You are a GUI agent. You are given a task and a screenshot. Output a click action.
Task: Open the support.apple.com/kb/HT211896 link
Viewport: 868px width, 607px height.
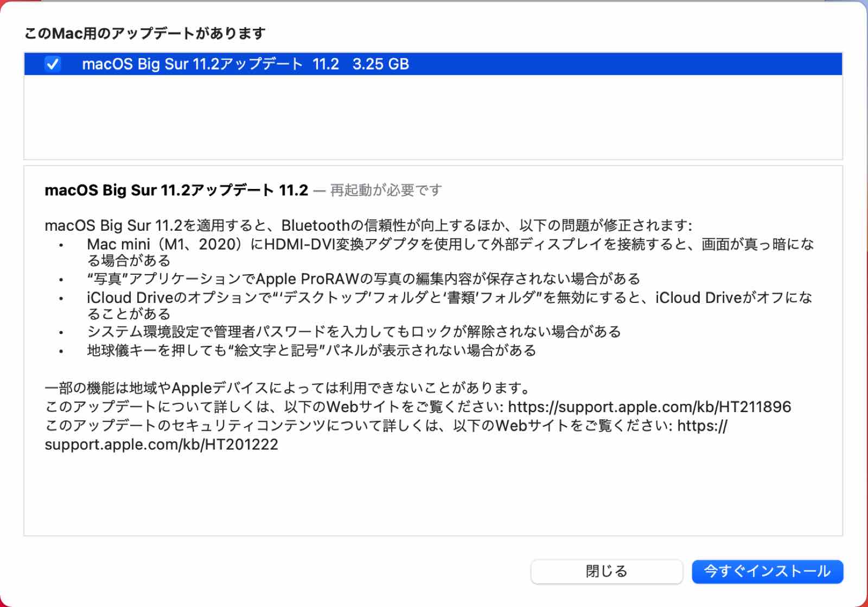coord(649,407)
